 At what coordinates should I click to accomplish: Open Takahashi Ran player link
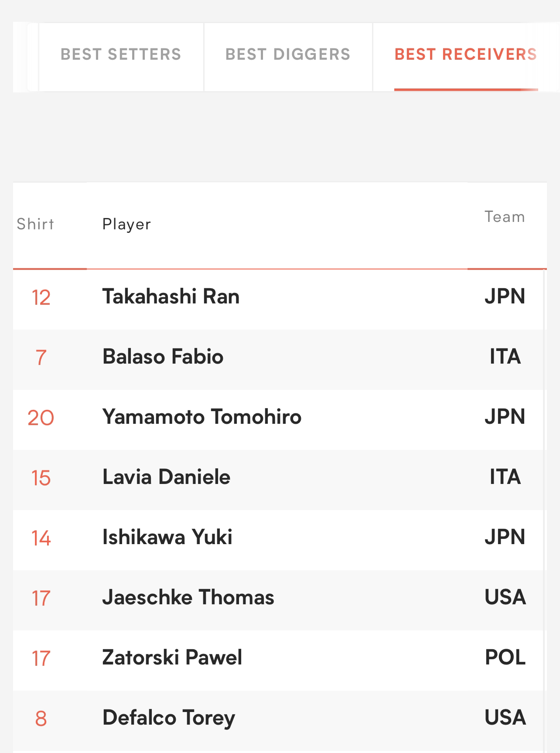(x=171, y=297)
